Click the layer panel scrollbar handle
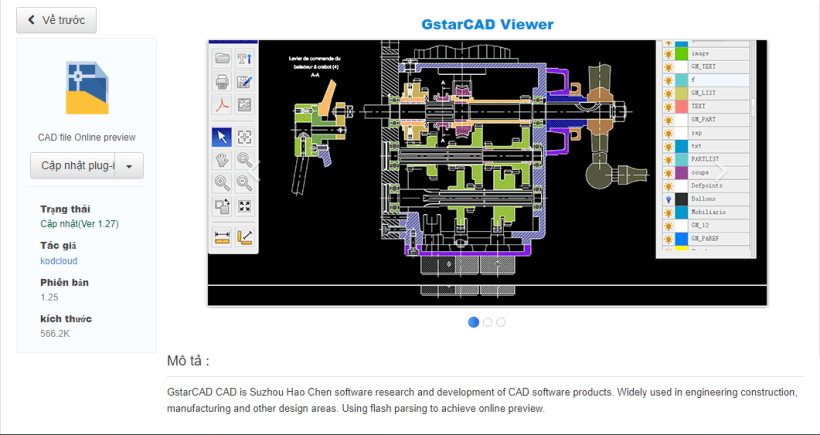820x435 pixels. pyautogui.click(x=754, y=108)
